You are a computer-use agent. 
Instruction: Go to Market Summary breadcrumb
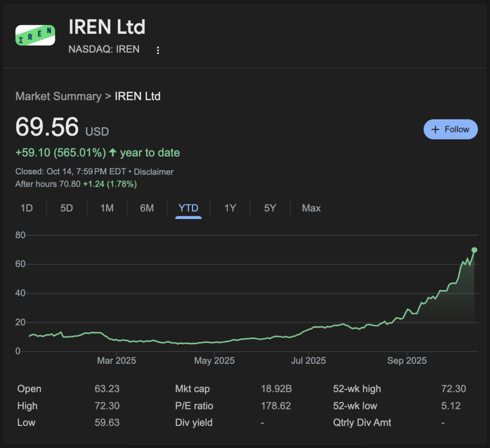58,96
